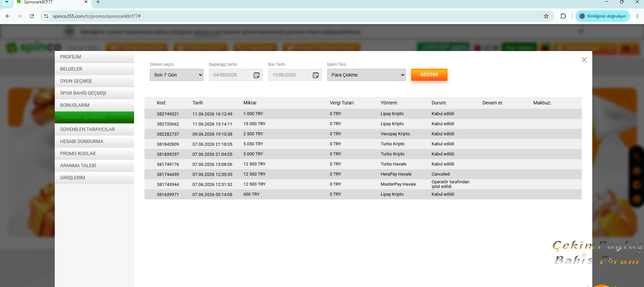Click the Kod column header

pos(162,103)
